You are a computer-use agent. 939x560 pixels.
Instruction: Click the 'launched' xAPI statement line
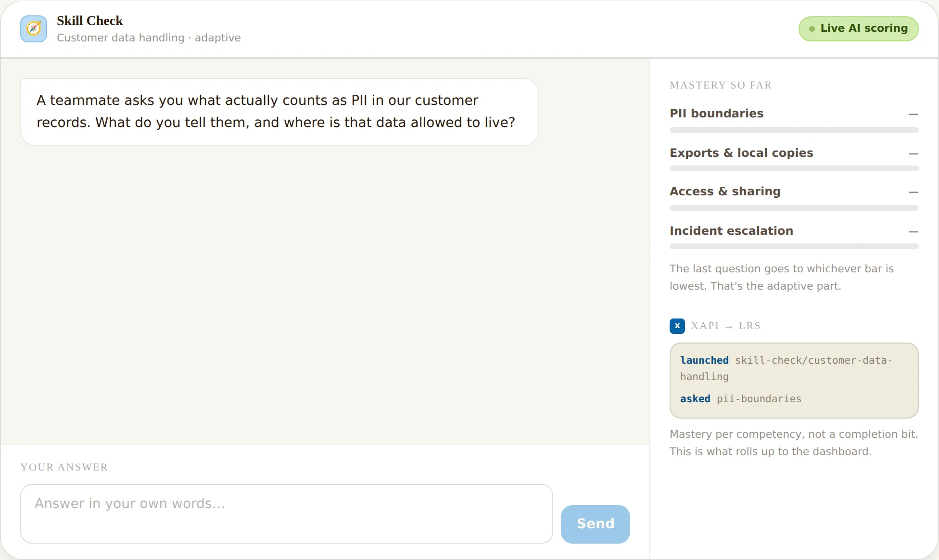point(786,369)
